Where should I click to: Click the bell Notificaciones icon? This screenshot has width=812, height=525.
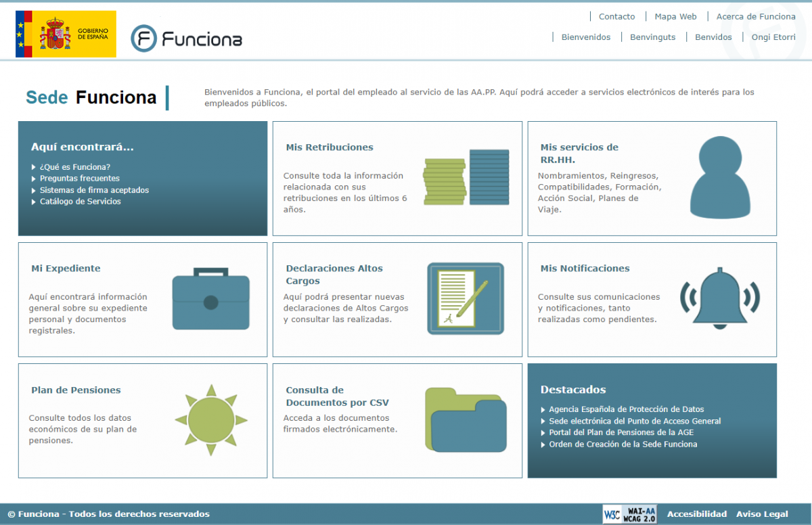[720, 299]
